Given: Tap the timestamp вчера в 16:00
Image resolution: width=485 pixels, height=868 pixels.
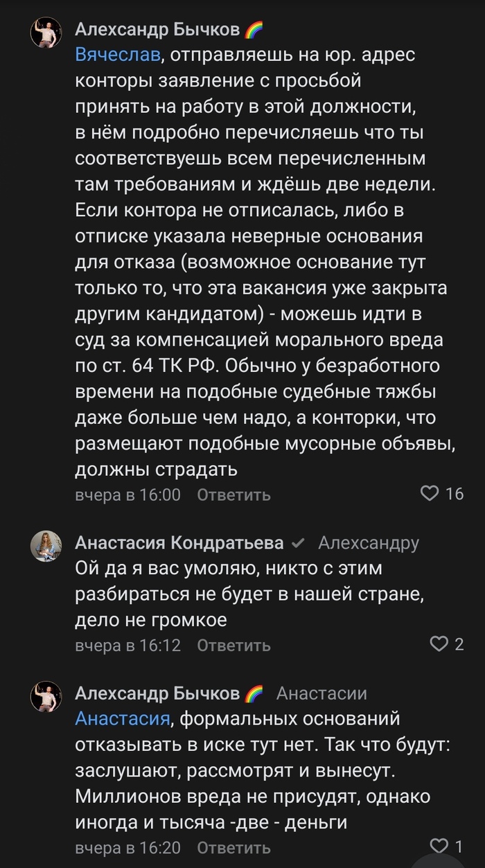Looking at the screenshot, I should [127, 495].
